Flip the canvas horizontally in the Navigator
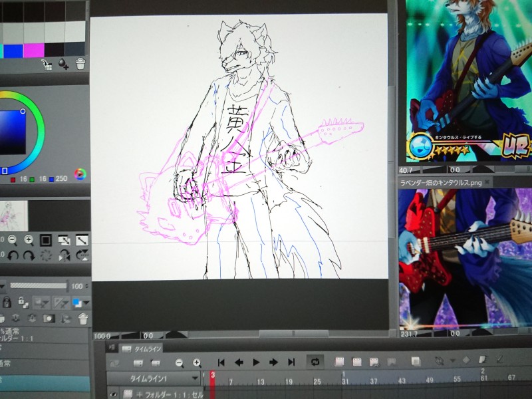532x399 pixels. 64,255
